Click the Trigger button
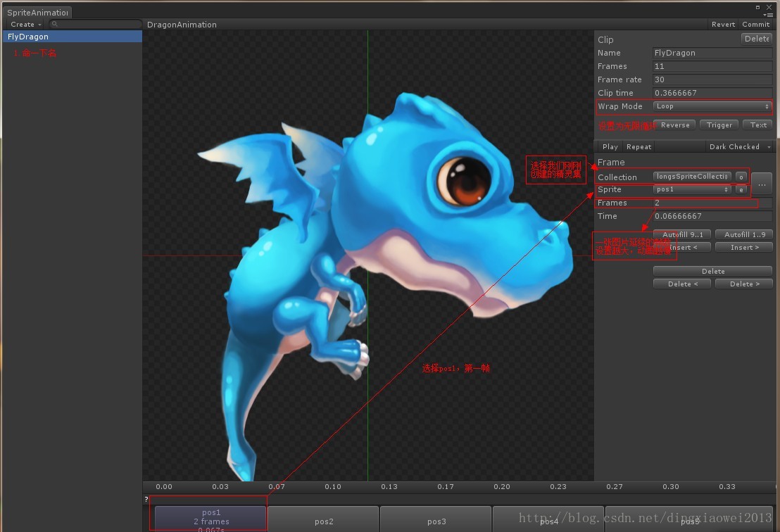This screenshot has height=532, width=780. (719, 125)
